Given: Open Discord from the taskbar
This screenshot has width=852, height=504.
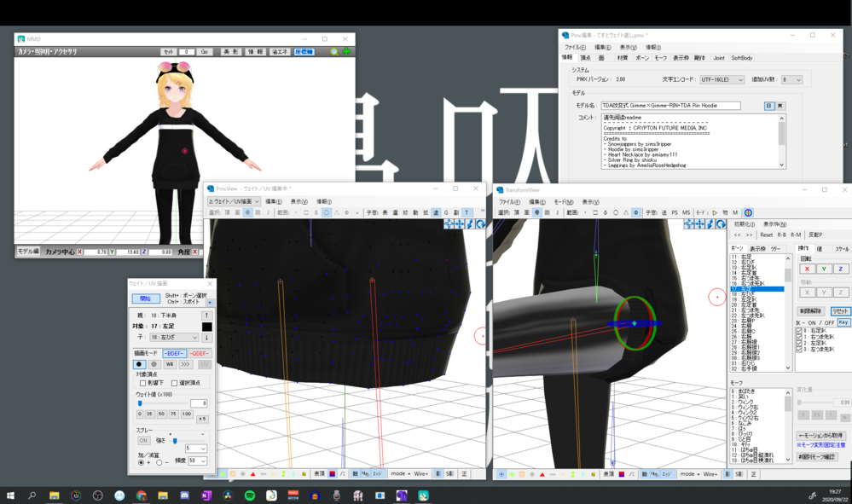Looking at the screenshot, I should click(x=185, y=495).
